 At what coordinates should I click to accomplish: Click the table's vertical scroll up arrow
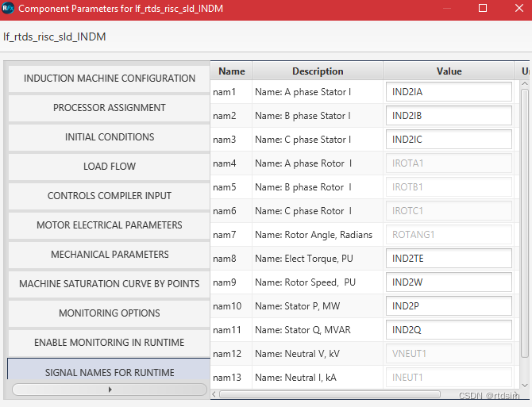[525, 84]
